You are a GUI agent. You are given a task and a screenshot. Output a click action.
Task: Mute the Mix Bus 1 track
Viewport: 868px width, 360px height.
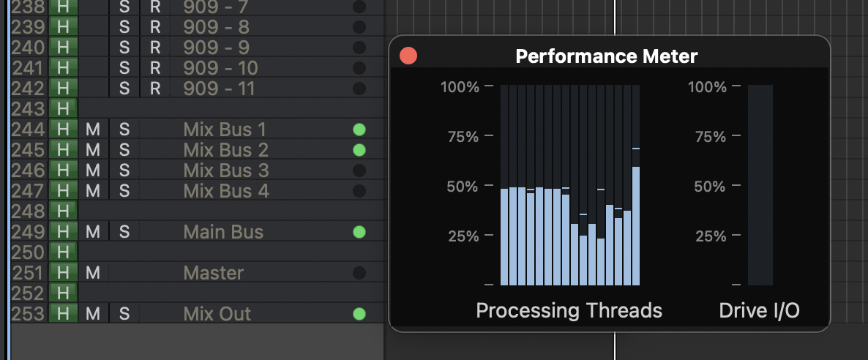[92, 130]
